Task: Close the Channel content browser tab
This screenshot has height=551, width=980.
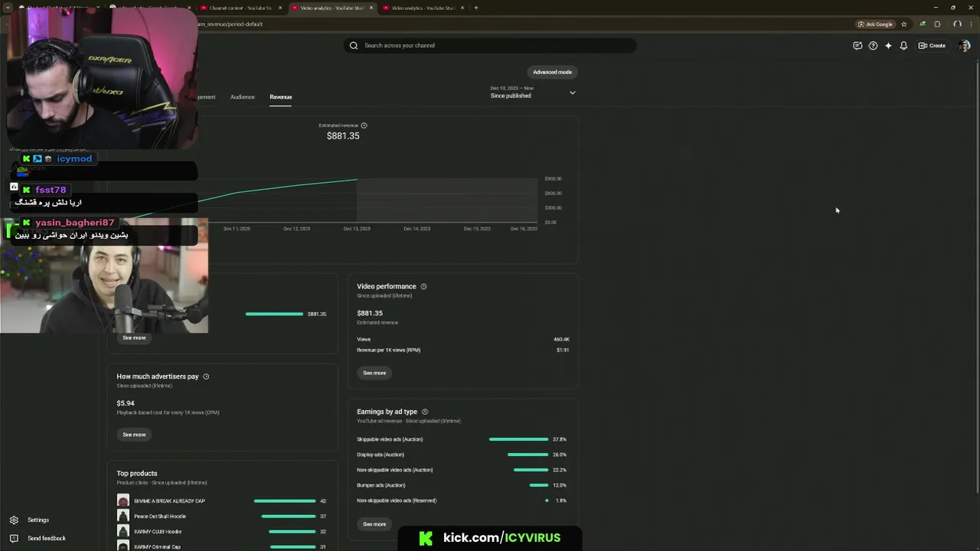Action: click(x=280, y=8)
